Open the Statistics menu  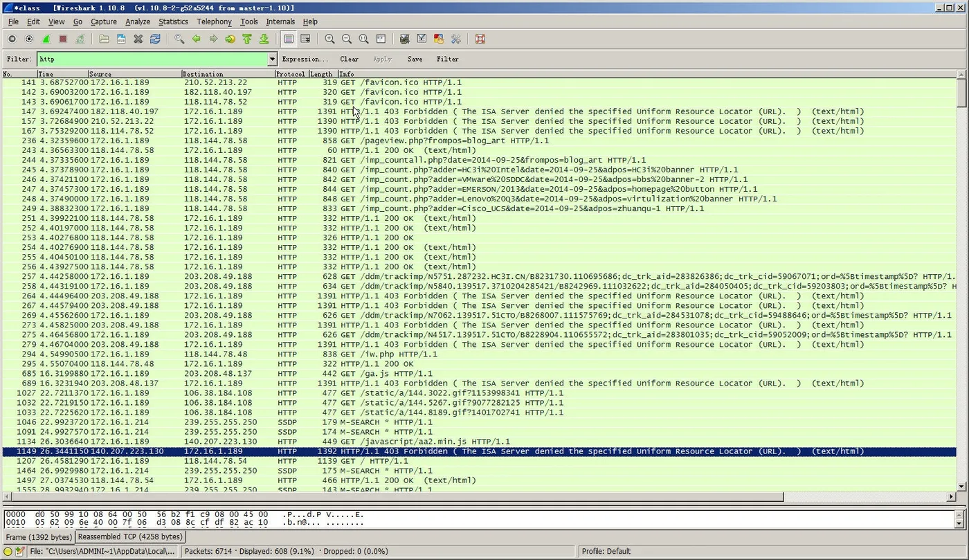(x=173, y=21)
